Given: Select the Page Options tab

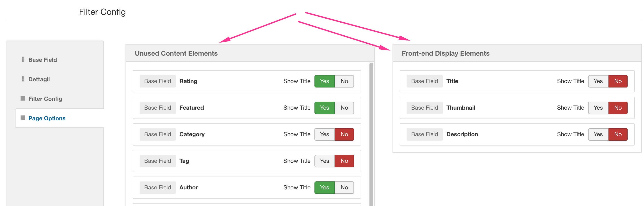Looking at the screenshot, I should click(47, 118).
